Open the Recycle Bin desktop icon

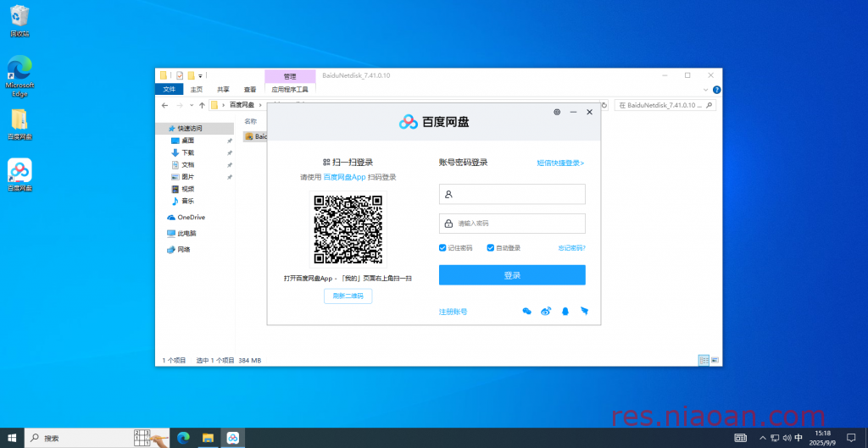pos(19,21)
